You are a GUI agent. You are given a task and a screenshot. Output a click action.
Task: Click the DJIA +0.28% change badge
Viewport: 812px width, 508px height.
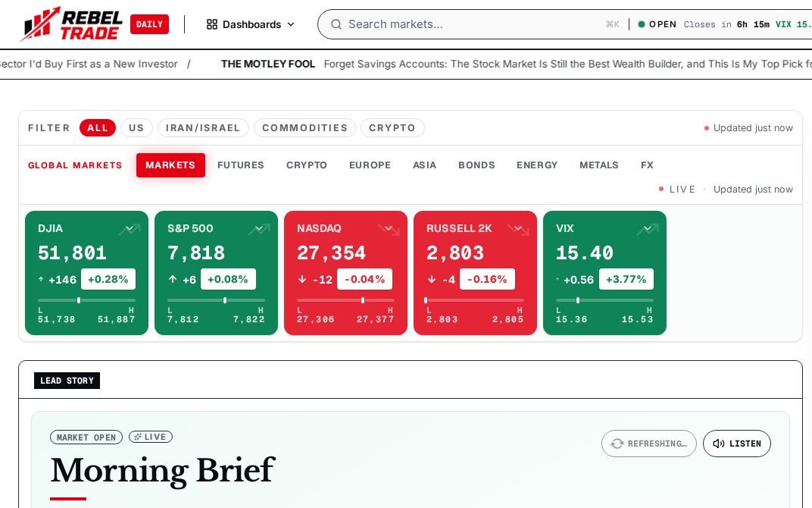[x=108, y=279]
